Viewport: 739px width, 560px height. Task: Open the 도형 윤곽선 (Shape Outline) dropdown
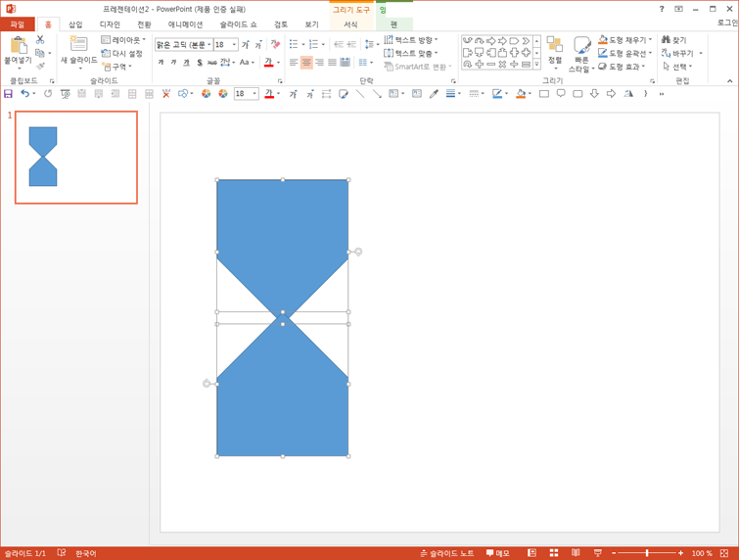tap(624, 53)
